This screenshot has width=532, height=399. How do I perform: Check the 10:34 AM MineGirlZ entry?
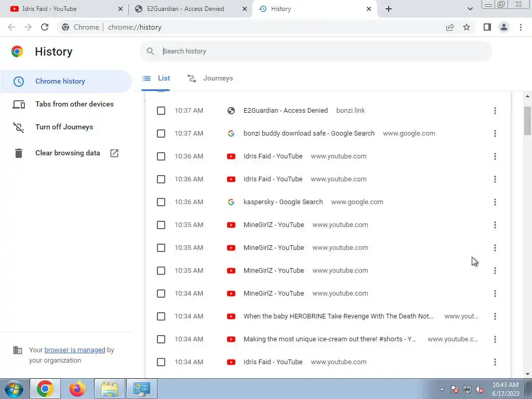click(x=161, y=294)
